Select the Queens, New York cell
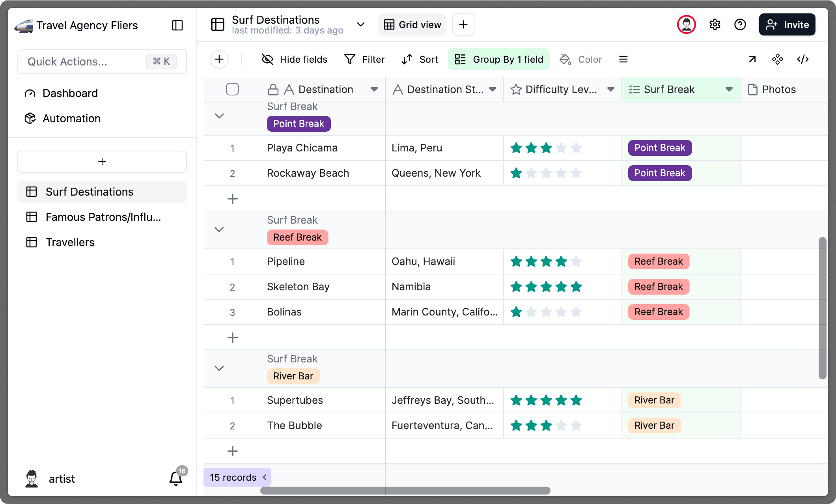 click(x=444, y=173)
